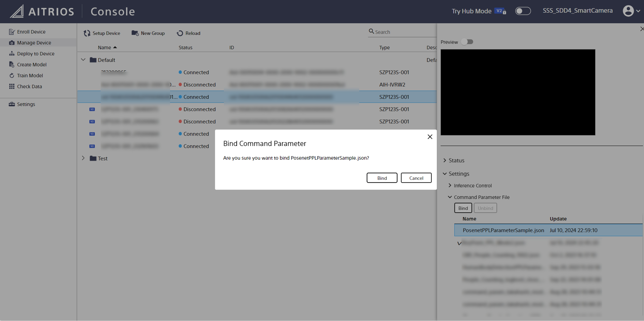Open the user account avatar menu
The height and width of the screenshot is (321, 644).
(628, 11)
